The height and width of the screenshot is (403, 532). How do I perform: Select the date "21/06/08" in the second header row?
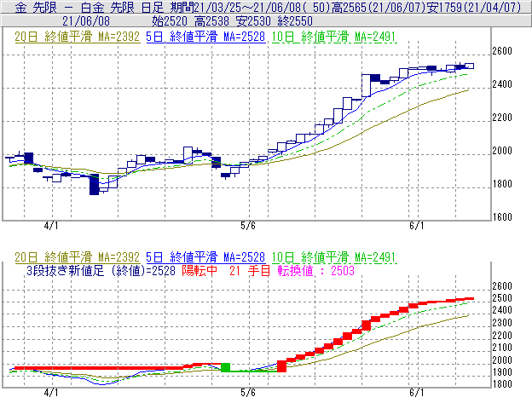pyautogui.click(x=86, y=21)
